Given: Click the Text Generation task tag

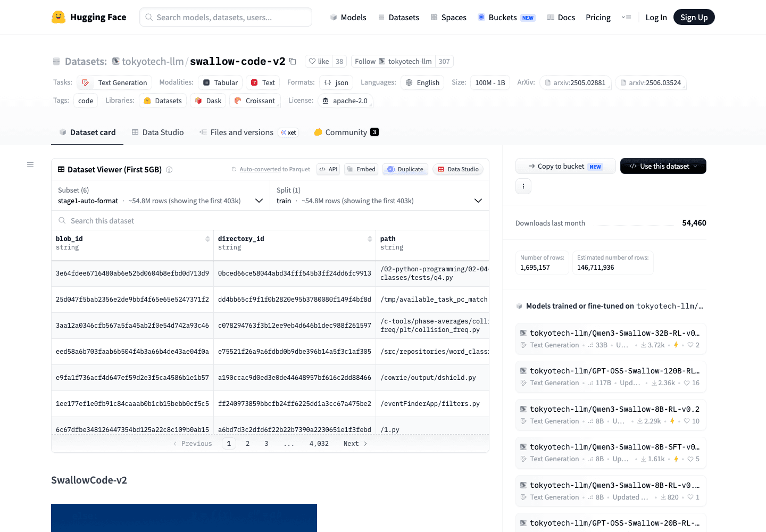Looking at the screenshot, I should pos(114,82).
